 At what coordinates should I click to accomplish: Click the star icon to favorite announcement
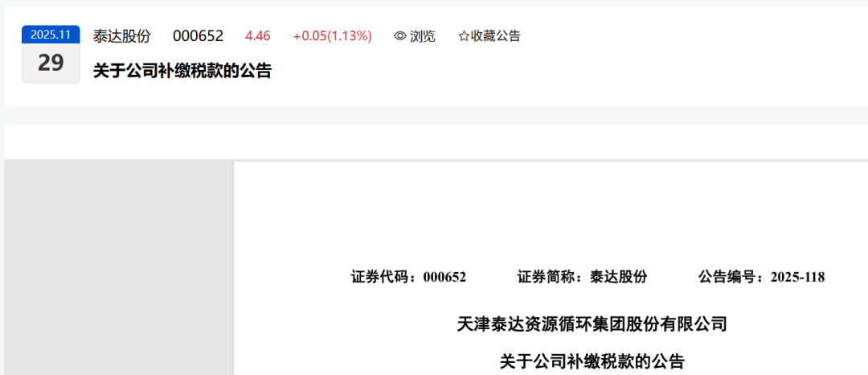[464, 36]
